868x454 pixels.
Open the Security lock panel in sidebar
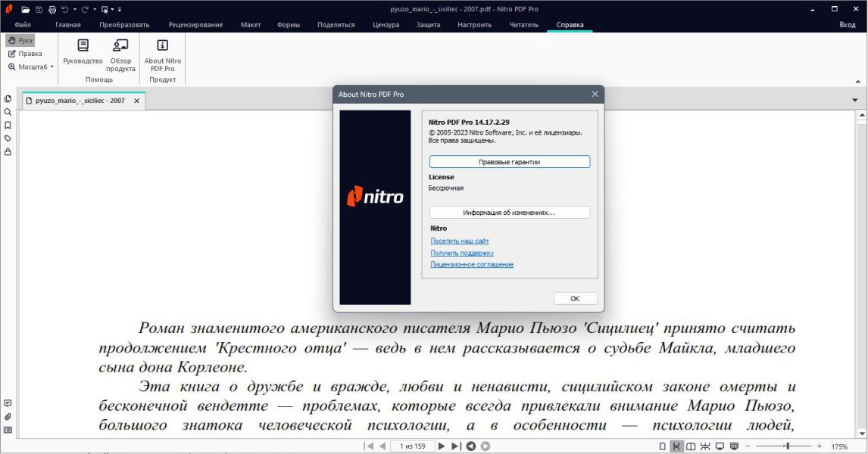pyautogui.click(x=8, y=152)
